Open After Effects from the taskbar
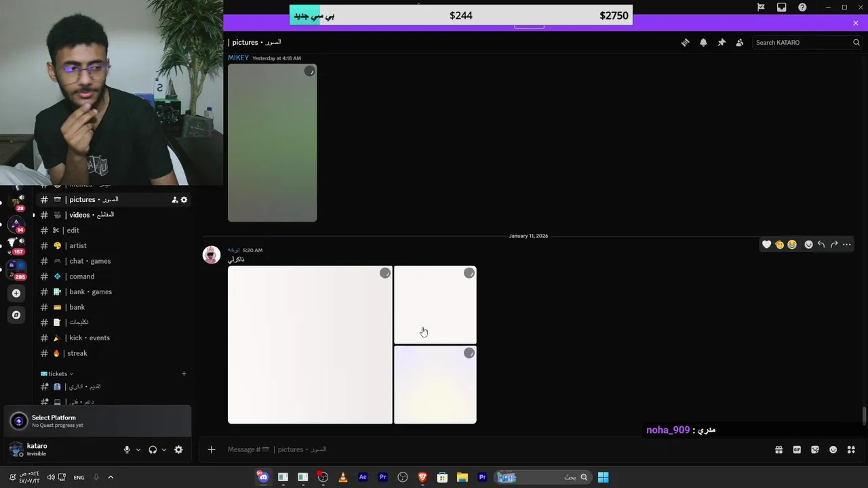Image resolution: width=868 pixels, height=488 pixels. tap(363, 477)
